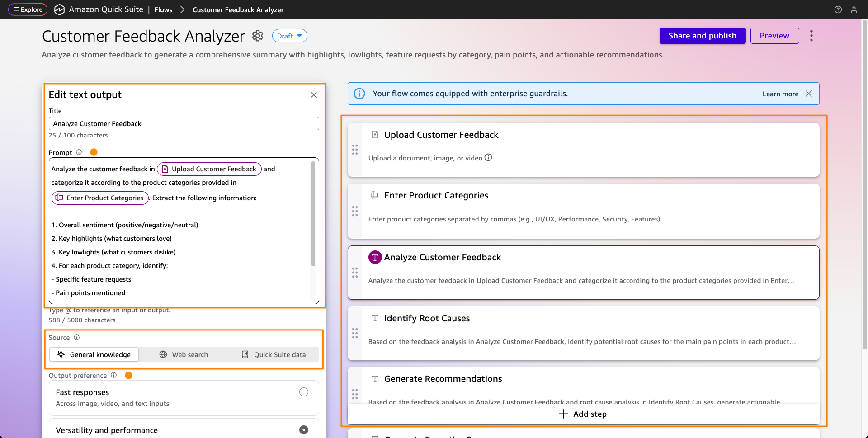Choose Quick Suite data source tab
This screenshot has width=868, height=438.
click(274, 355)
